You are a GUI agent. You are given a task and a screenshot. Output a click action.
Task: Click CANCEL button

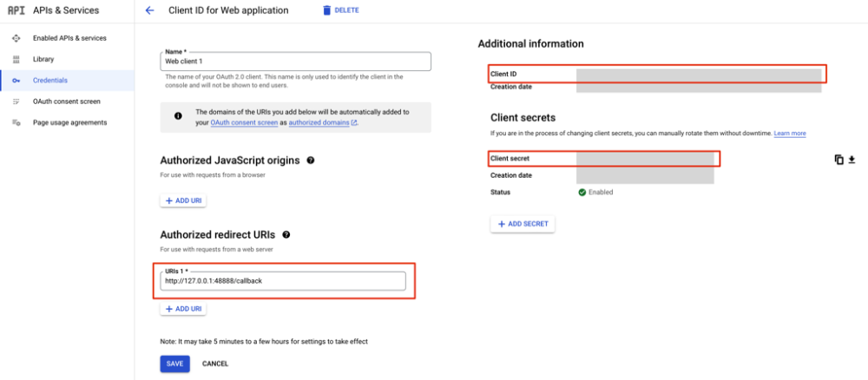tap(215, 364)
